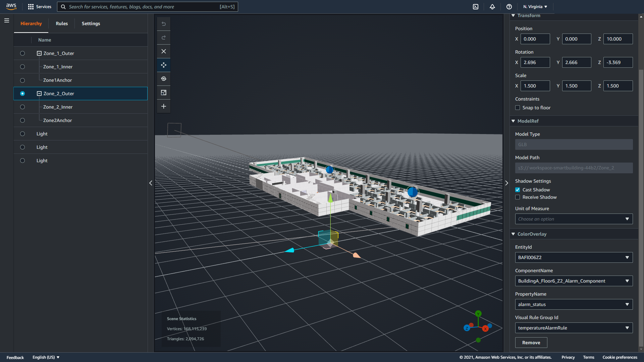
Task: Select the Zone_1_Outer radio button
Action: 22,53
